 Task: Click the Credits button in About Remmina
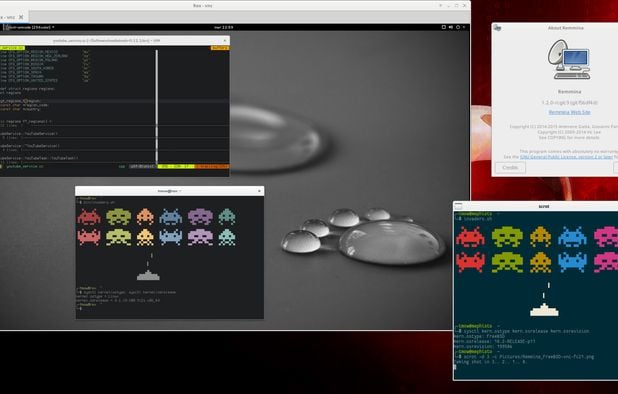510,167
